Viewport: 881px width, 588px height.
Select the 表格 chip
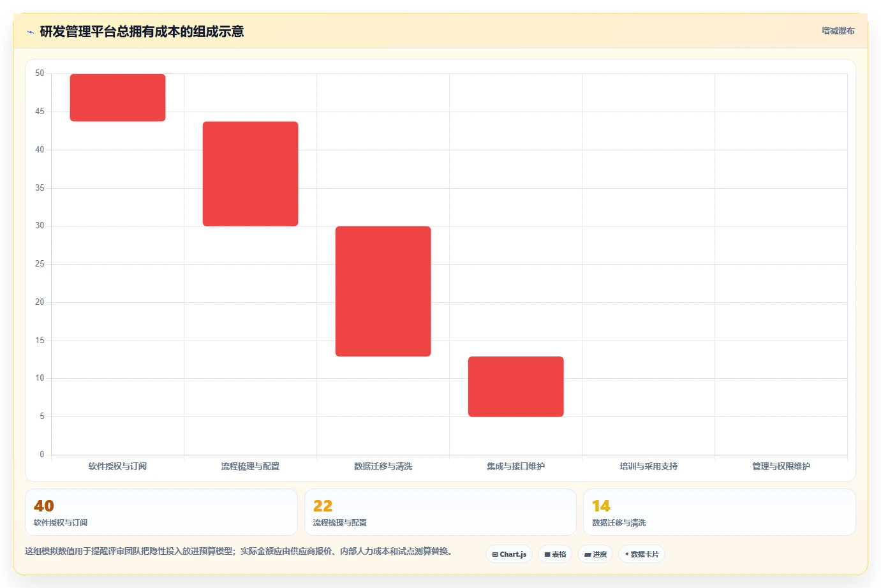555,554
